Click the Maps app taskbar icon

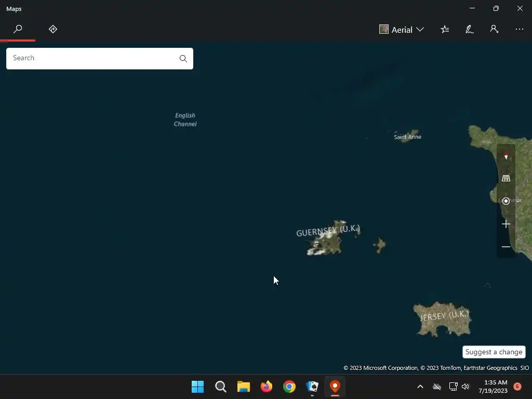click(x=335, y=387)
